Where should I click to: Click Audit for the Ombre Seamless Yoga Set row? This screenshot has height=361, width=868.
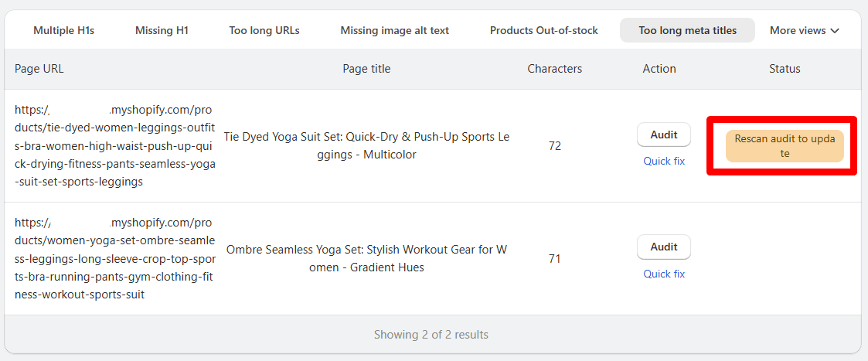click(x=663, y=247)
